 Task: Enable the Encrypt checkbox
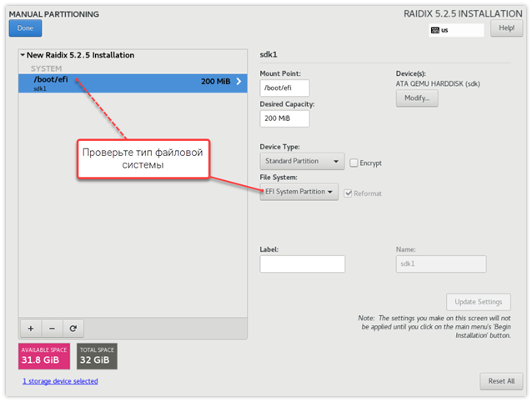354,163
